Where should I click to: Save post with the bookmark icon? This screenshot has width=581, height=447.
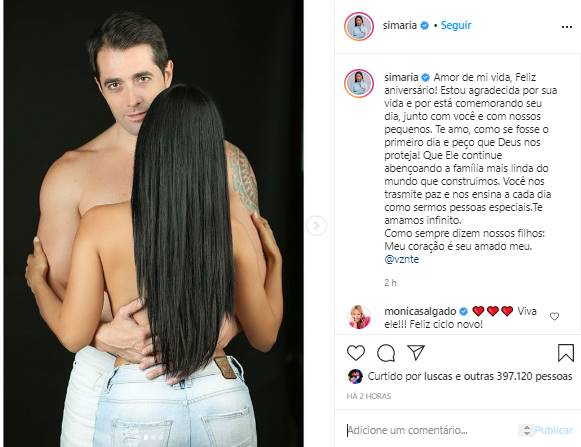[x=566, y=352]
